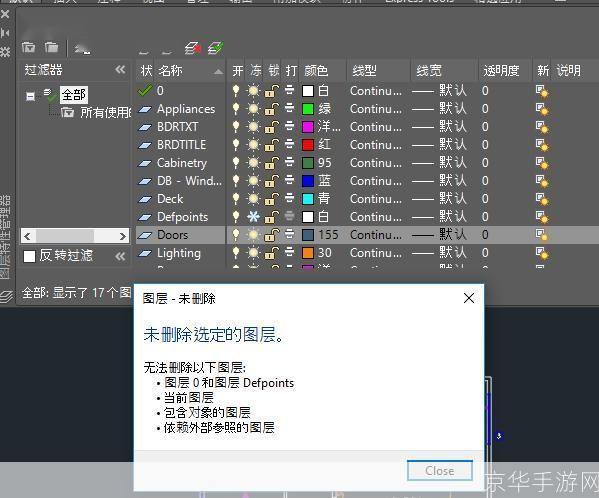
Task: Select the BDRTXT layer name
Action: [x=178, y=127]
